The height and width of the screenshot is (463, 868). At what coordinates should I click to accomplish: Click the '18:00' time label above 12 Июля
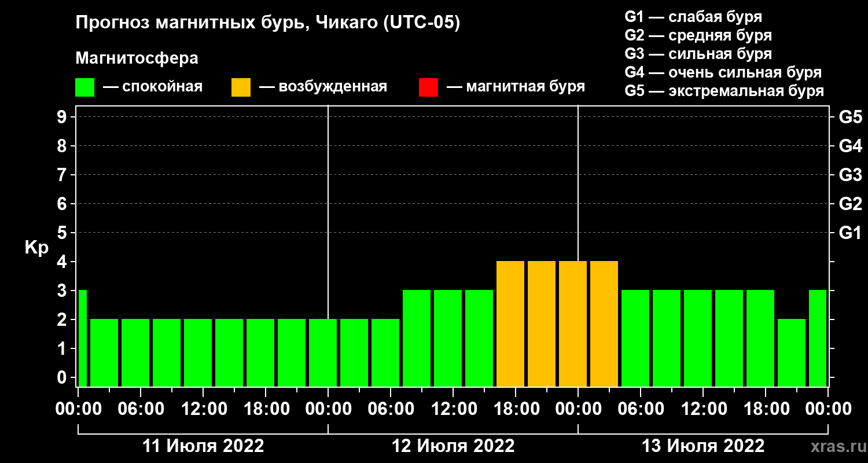pyautogui.click(x=516, y=409)
